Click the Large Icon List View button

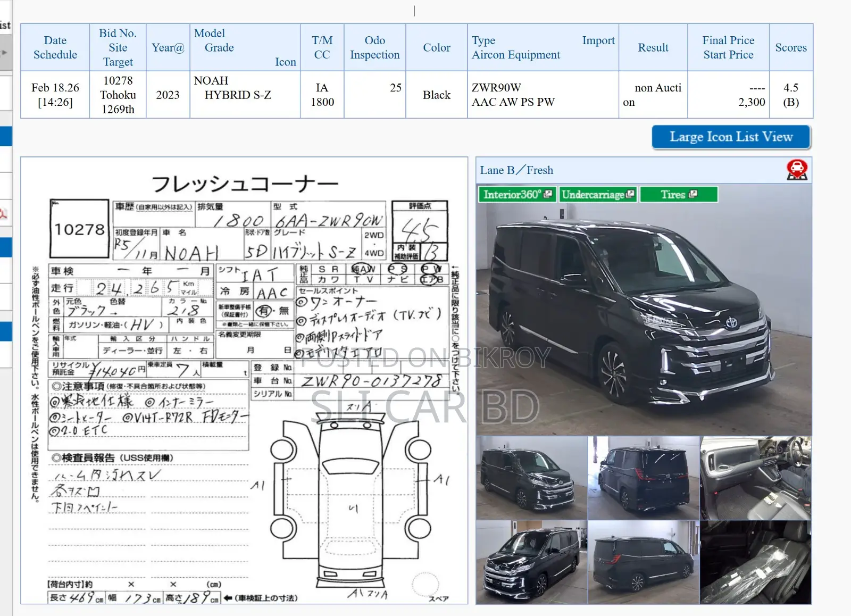click(x=731, y=137)
